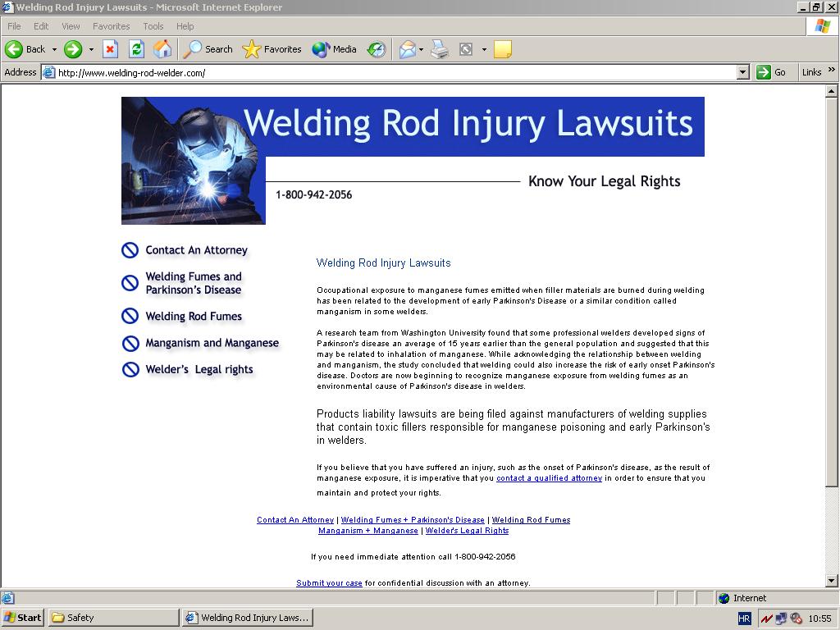Click the no-symbol icon beside Contact An Attorney
The height and width of the screenshot is (630, 840).
point(130,250)
